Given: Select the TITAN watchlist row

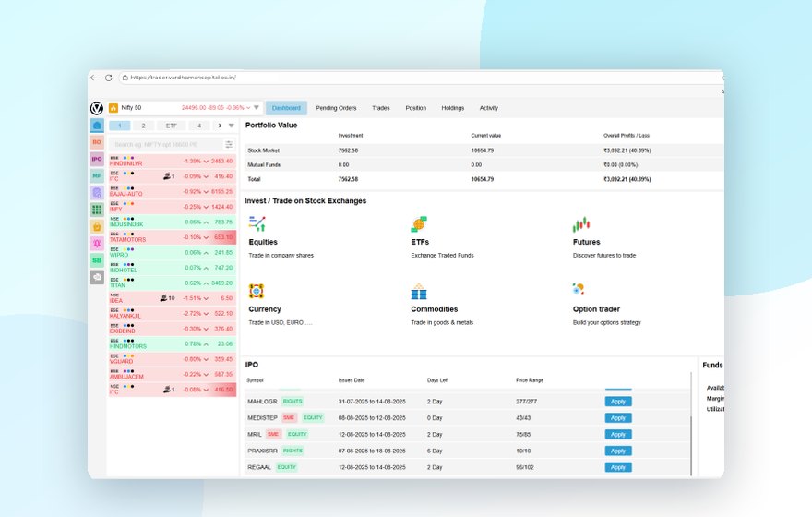Looking at the screenshot, I should coord(173,283).
